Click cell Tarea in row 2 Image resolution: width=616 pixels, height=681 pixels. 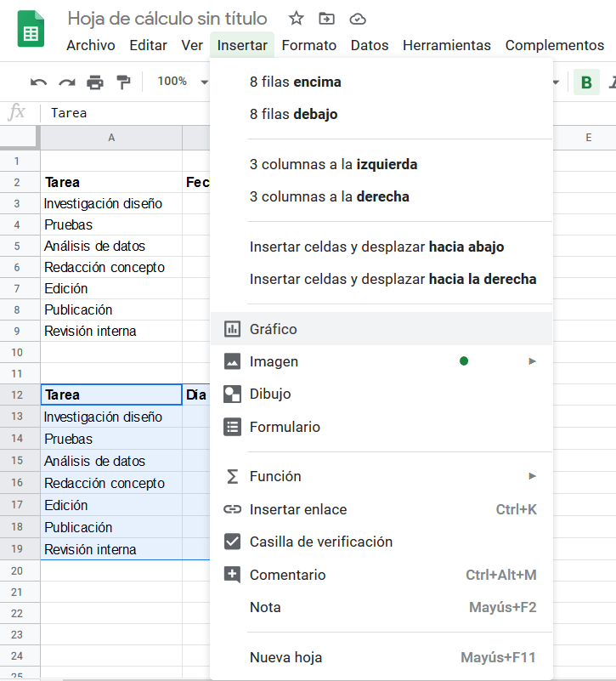(111, 183)
